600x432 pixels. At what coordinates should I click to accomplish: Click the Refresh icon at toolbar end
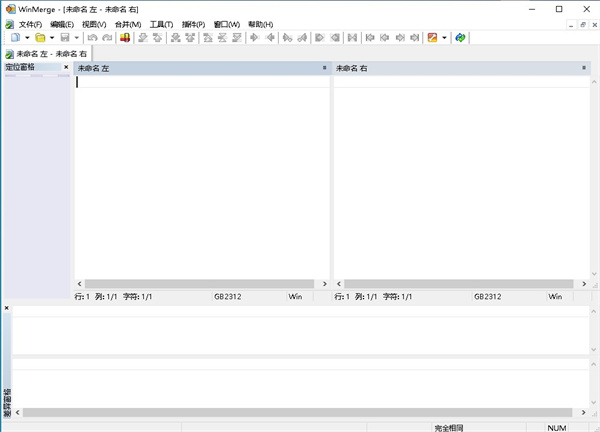[460, 38]
